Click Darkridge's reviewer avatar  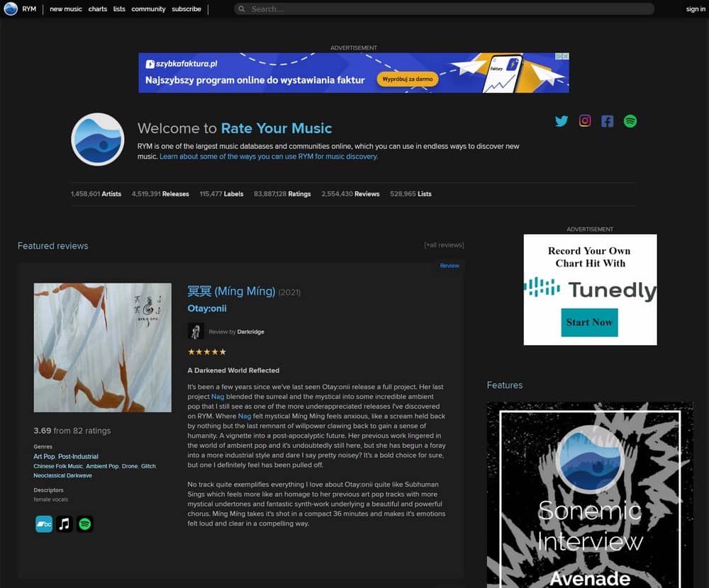[196, 332]
